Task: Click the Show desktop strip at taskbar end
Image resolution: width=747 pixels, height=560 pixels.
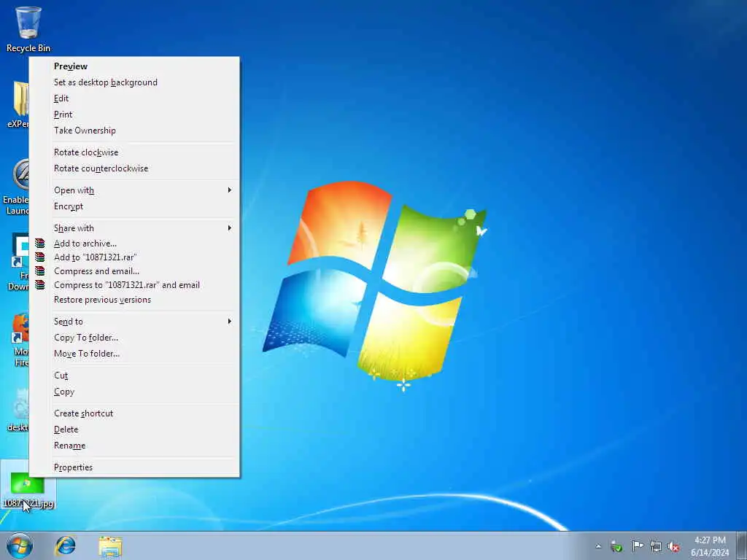Action: tap(742, 545)
